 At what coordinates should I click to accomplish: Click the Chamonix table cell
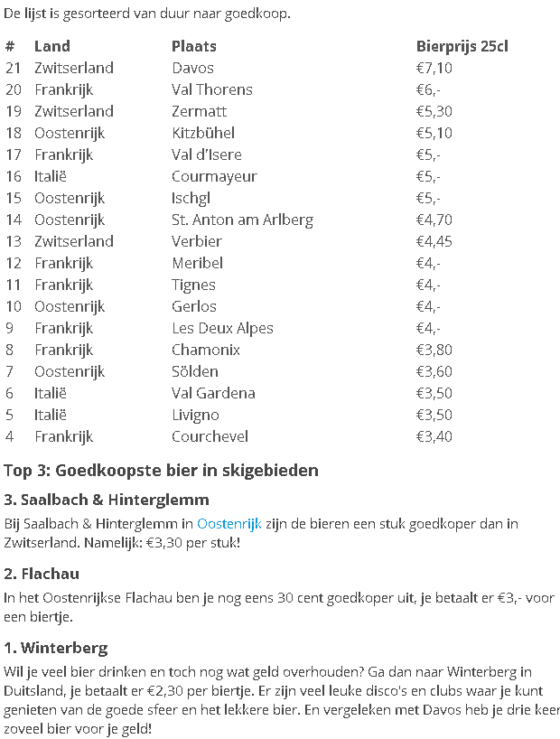coord(205,350)
